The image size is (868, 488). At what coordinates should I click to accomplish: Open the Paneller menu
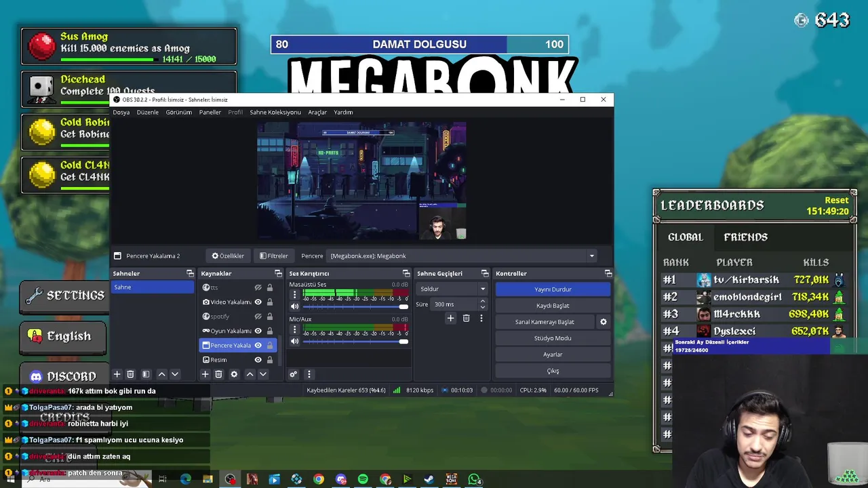pyautogui.click(x=210, y=112)
